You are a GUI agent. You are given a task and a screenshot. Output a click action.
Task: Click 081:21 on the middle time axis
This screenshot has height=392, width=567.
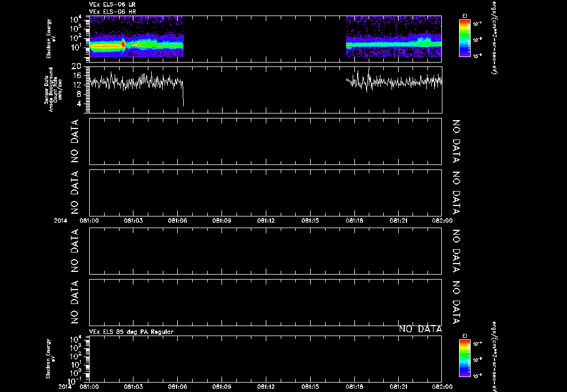tap(399, 220)
